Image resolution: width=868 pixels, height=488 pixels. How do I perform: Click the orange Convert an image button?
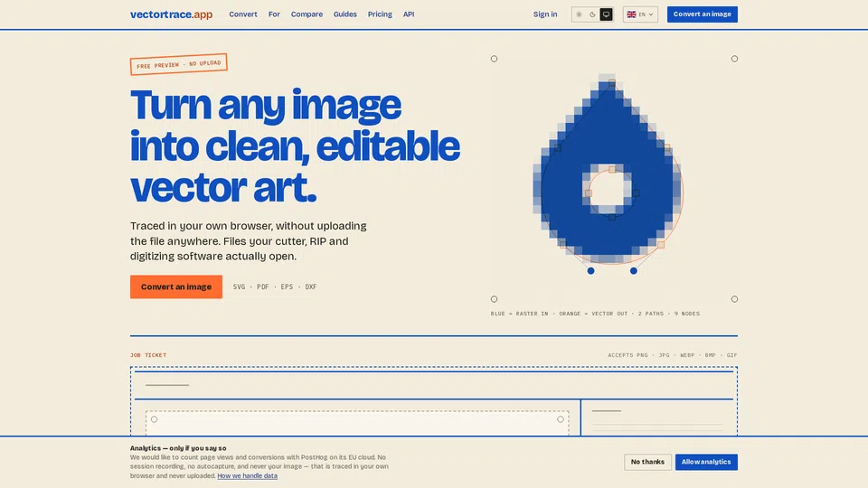(x=176, y=286)
